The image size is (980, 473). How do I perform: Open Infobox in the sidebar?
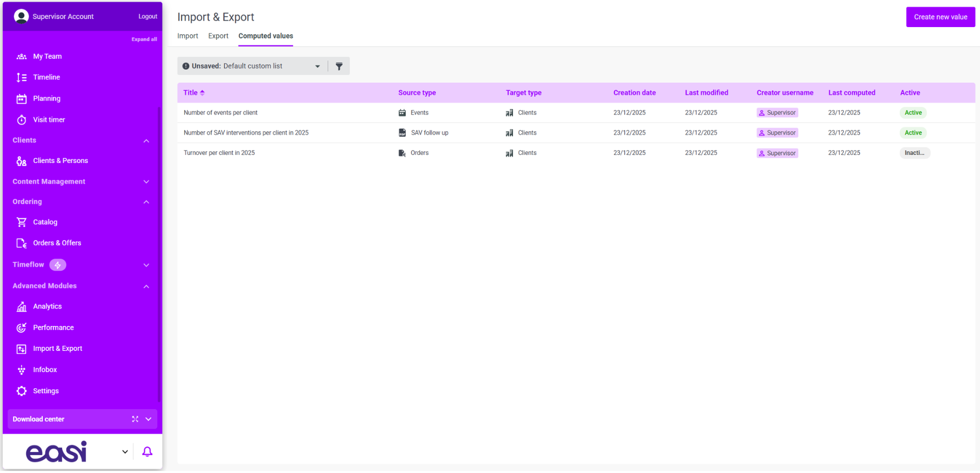point(45,370)
